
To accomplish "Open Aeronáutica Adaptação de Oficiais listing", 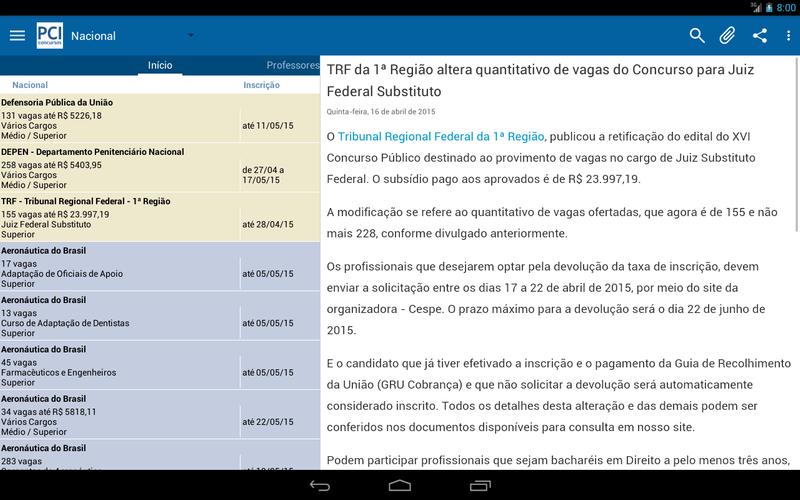I will (120, 267).
